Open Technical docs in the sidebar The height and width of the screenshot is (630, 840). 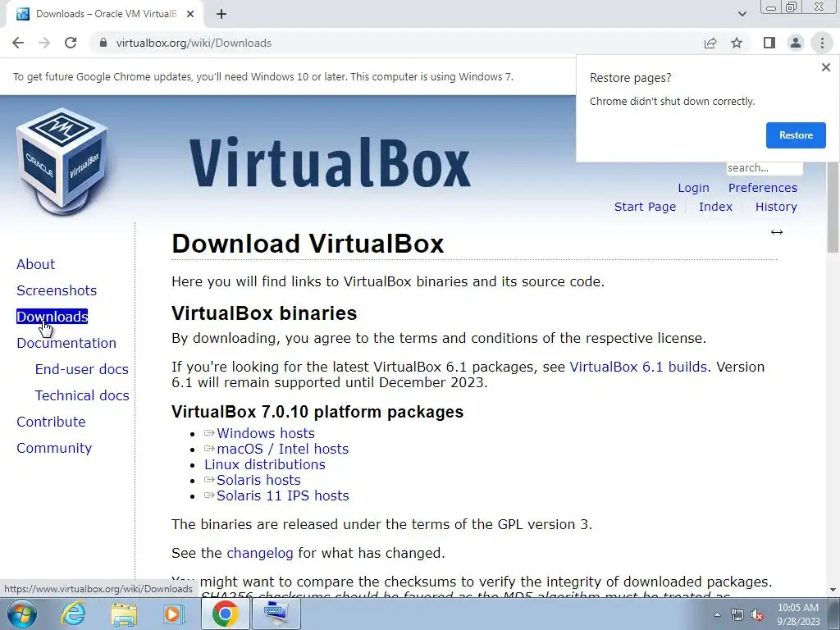(82, 395)
